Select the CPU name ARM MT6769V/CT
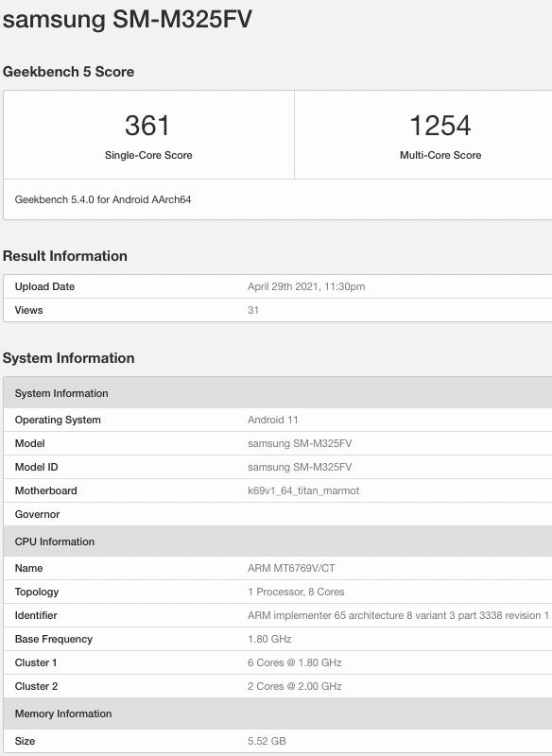 291,569
